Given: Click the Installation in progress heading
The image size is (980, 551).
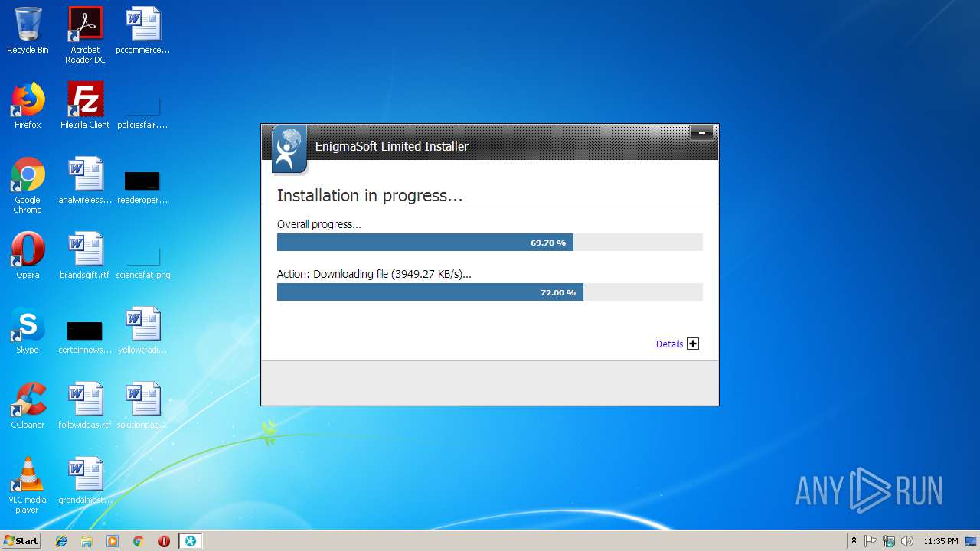Looking at the screenshot, I should tap(370, 196).
